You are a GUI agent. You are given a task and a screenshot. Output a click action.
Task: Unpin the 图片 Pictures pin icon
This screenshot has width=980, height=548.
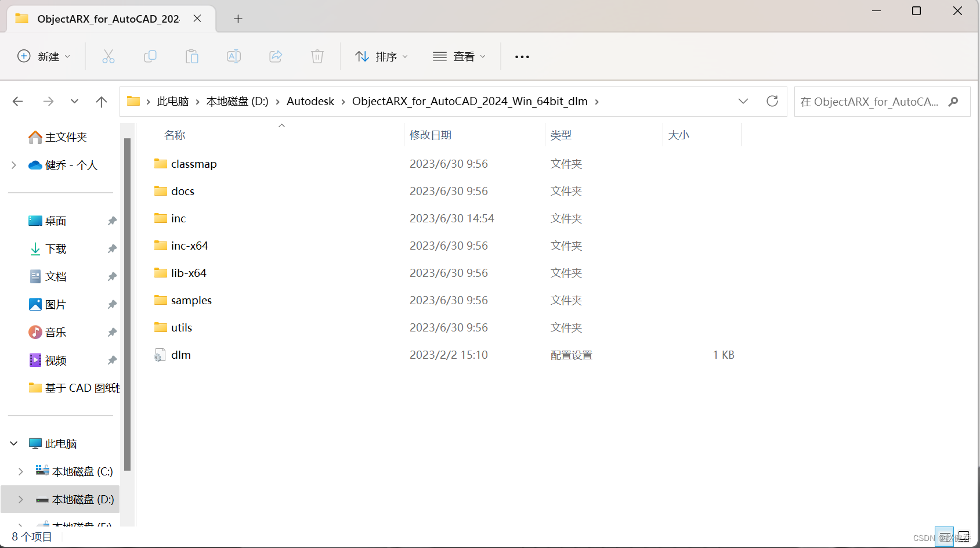coord(112,304)
